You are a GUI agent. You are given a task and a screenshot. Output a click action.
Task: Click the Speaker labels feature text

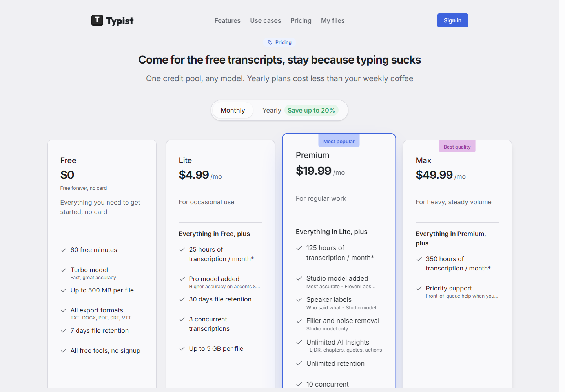(x=329, y=299)
